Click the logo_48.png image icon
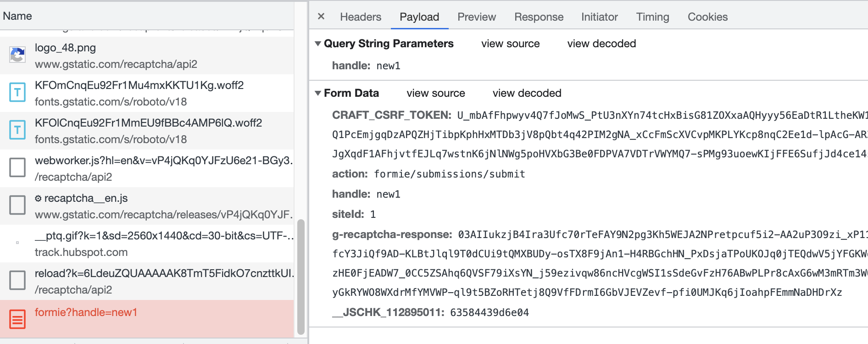868x344 pixels. 17,55
